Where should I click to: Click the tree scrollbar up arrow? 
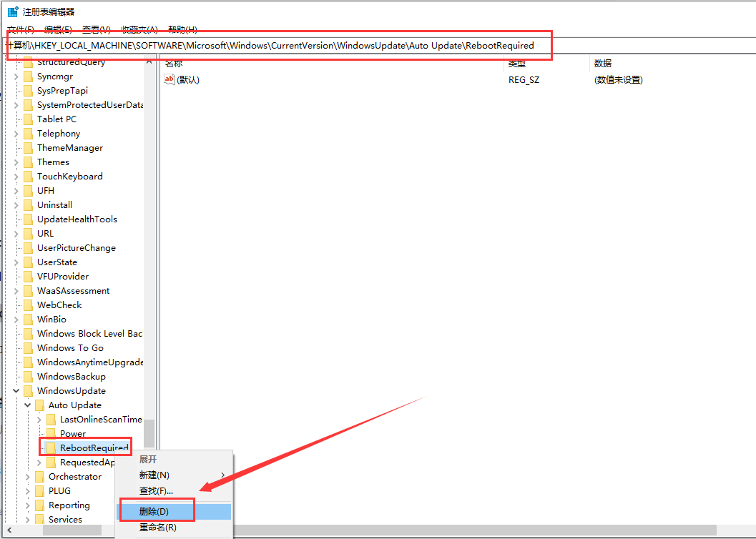tap(149, 62)
